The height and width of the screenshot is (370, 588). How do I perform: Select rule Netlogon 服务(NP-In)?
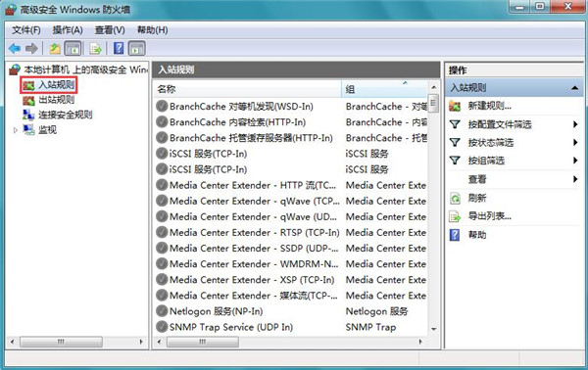216,311
